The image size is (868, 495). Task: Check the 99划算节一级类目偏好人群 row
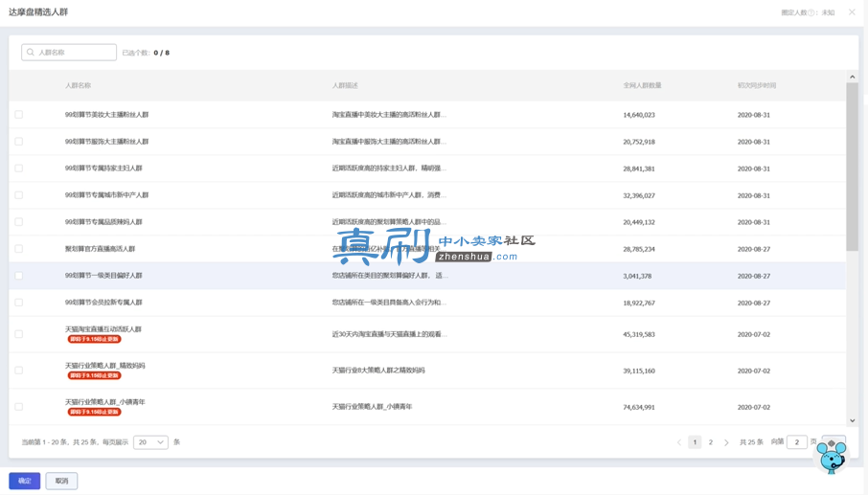click(19, 276)
